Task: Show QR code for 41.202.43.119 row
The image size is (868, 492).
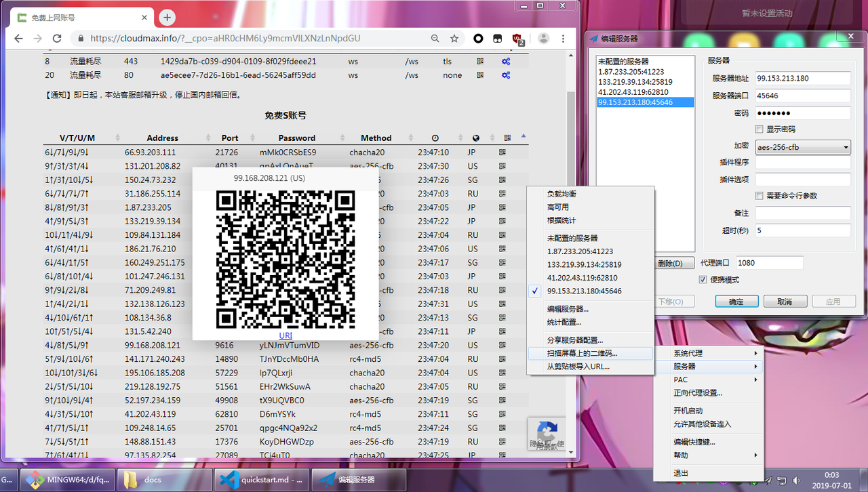Action: pos(502,414)
